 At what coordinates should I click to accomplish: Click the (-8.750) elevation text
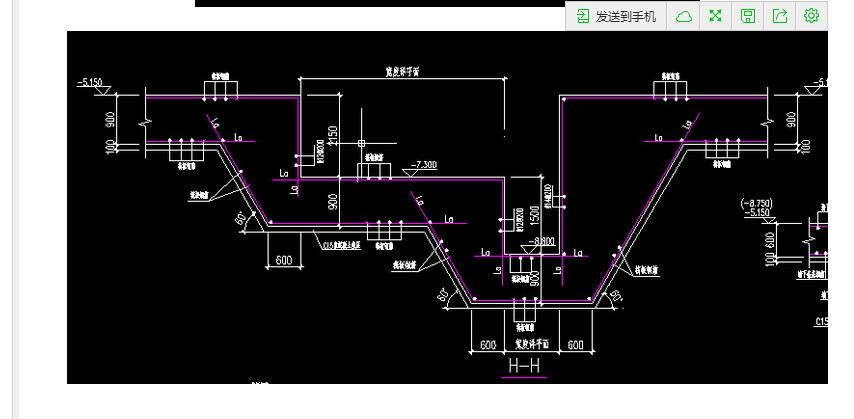pos(758,204)
